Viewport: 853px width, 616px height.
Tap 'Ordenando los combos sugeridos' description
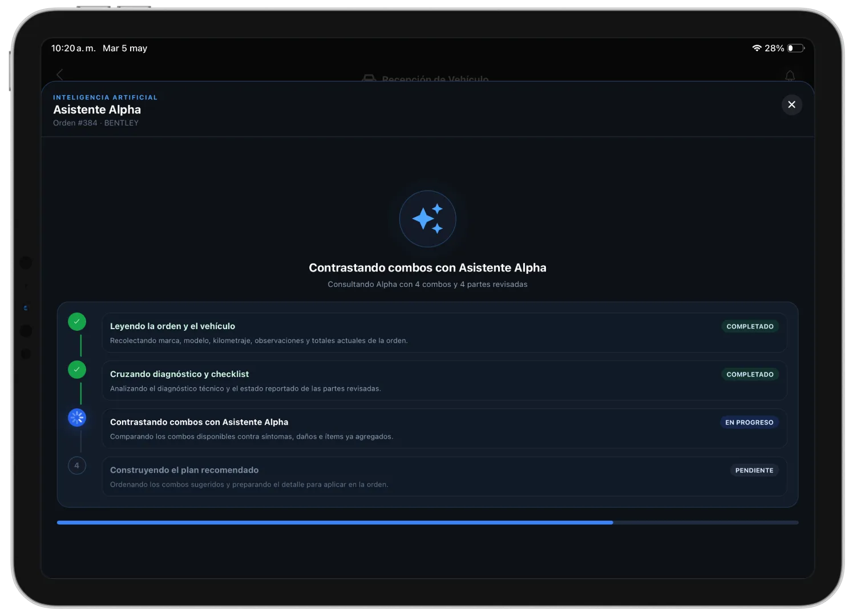pyautogui.click(x=249, y=484)
